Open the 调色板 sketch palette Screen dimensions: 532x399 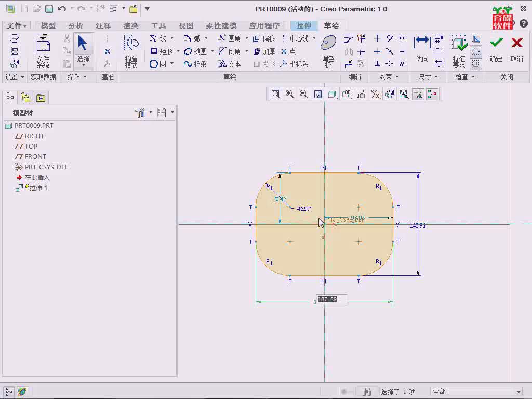pos(328,51)
